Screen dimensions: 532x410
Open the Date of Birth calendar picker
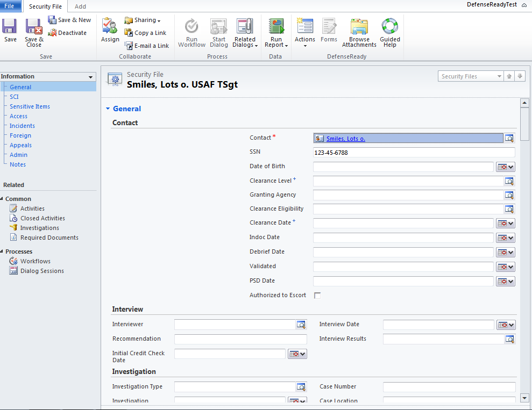505,167
